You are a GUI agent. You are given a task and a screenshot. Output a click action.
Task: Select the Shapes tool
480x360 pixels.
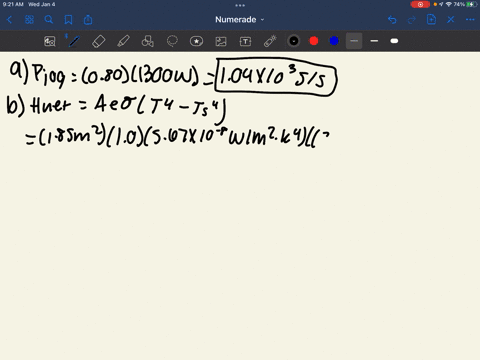148,41
